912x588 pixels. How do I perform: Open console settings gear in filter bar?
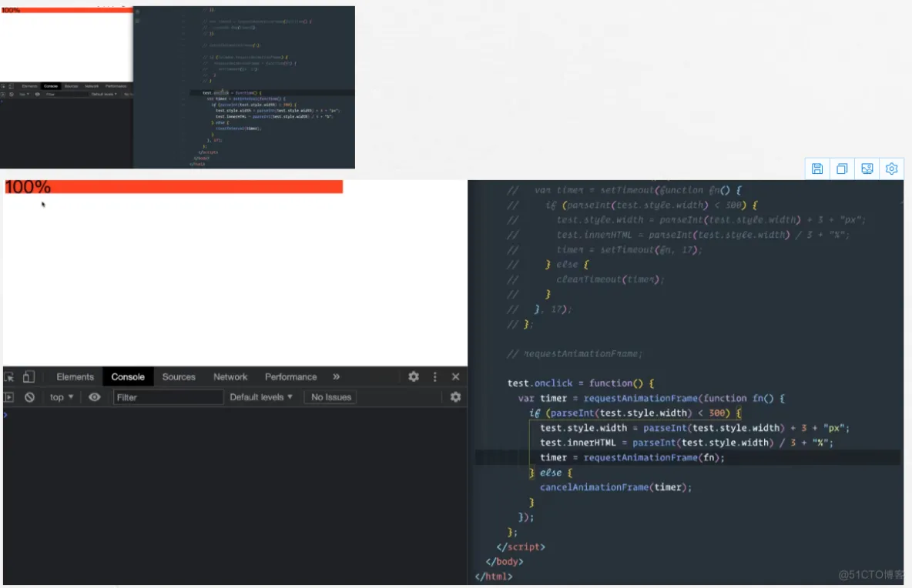[455, 397]
